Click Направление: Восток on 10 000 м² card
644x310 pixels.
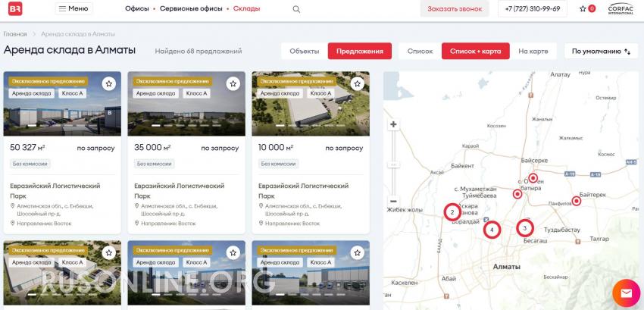tap(292, 224)
